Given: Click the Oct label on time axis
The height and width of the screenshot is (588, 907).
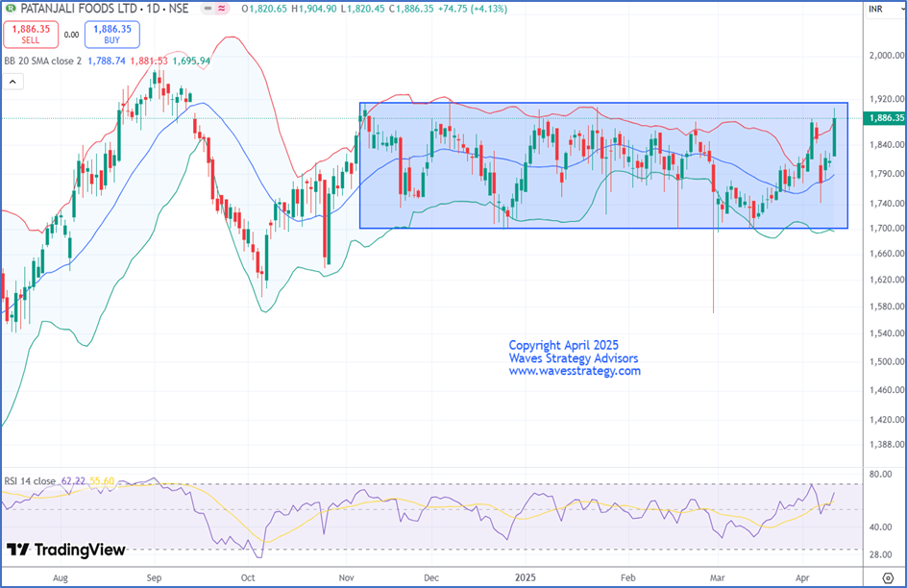Looking at the screenshot, I should [248, 577].
